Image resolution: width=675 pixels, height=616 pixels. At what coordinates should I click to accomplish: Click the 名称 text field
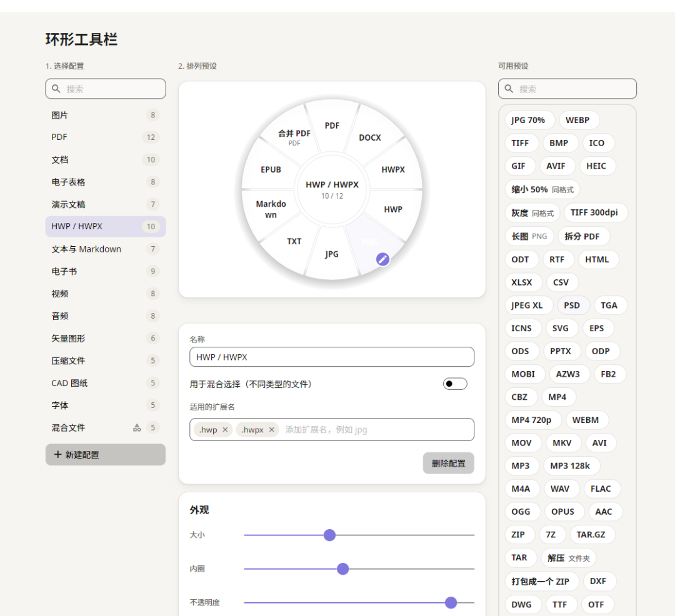(x=332, y=357)
